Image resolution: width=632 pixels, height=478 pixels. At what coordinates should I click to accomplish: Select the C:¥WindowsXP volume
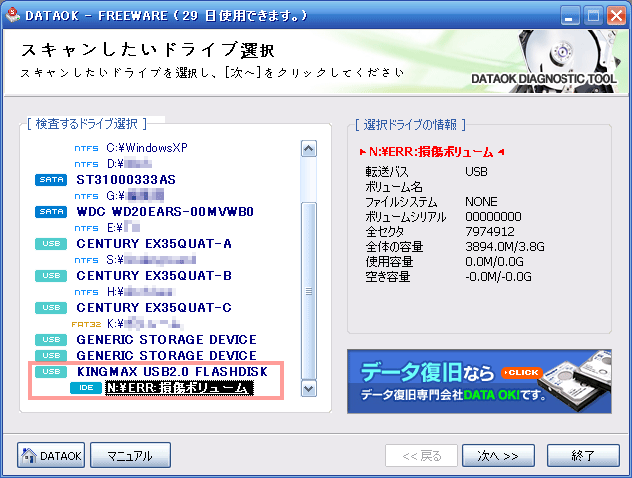click(x=147, y=148)
